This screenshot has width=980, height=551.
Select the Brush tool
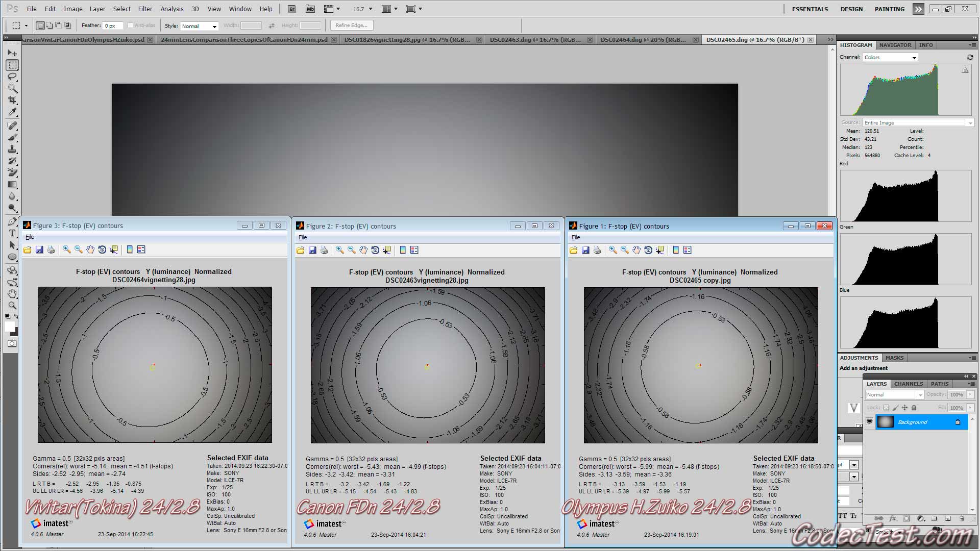point(12,137)
